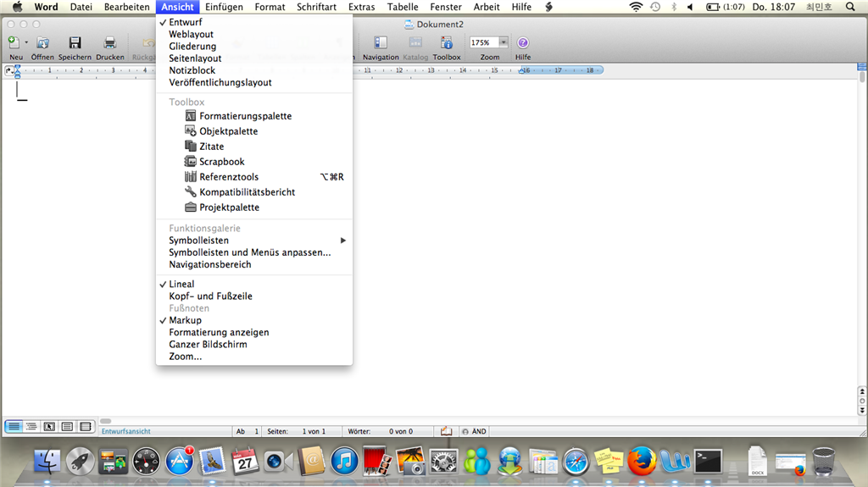
Task: Open Finder from the Dock
Action: 47,461
